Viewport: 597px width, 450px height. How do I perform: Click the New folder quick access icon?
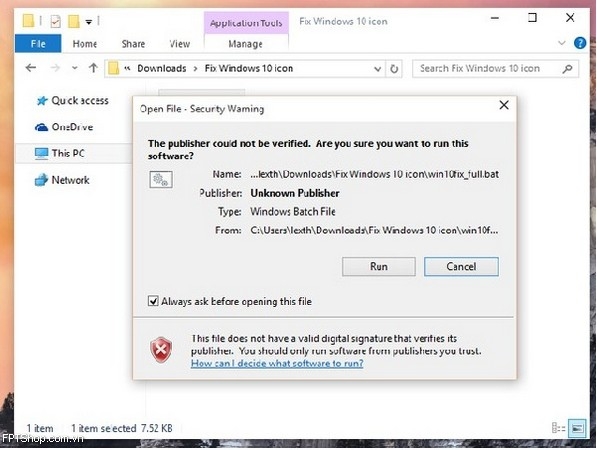[x=74, y=21]
